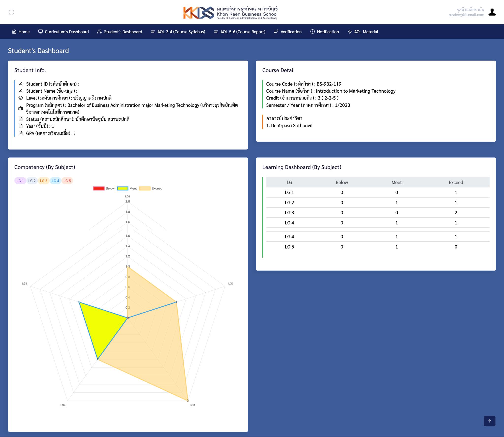Open Curriculum's Dashboard menu item
The width and height of the screenshot is (504, 437).
pyautogui.click(x=63, y=32)
